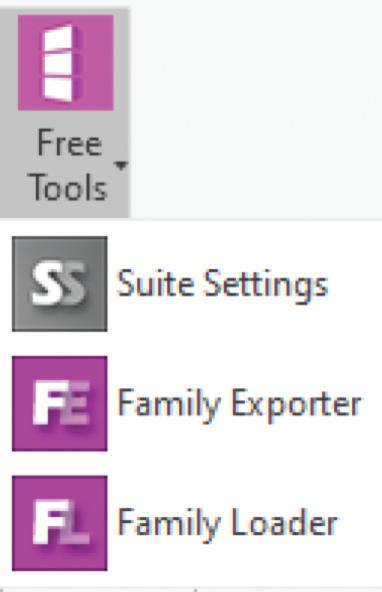Click the gray SS Suite Settings icon
The height and width of the screenshot is (592, 382).
pyautogui.click(x=60, y=284)
